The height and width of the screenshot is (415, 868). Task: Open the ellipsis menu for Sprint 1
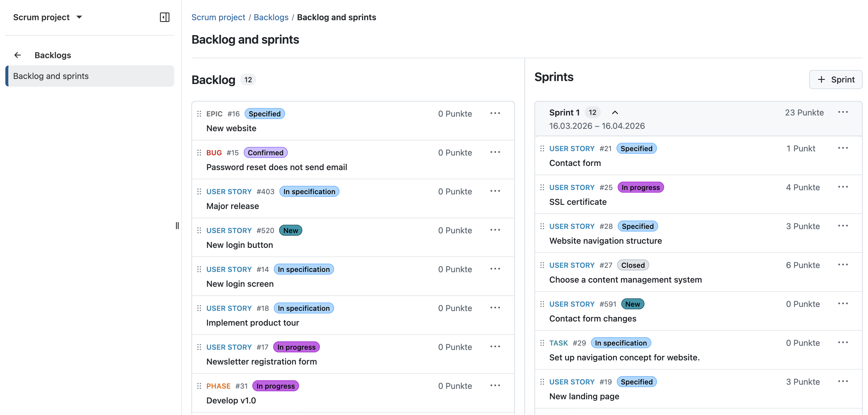click(843, 112)
